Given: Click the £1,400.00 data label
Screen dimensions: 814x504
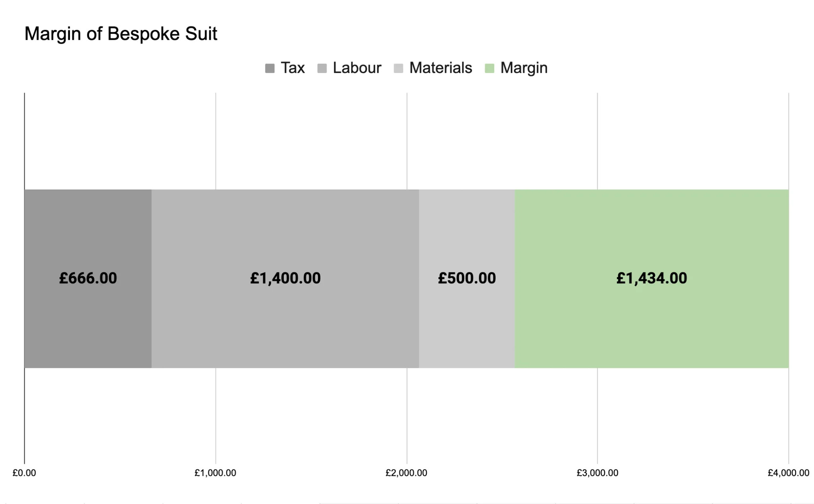Looking at the screenshot, I should click(285, 278).
